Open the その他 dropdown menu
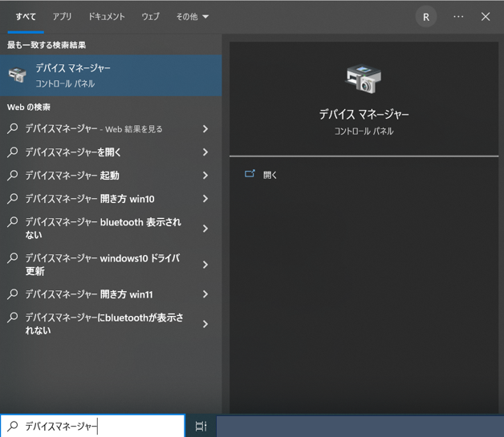504x437 pixels. click(x=193, y=16)
